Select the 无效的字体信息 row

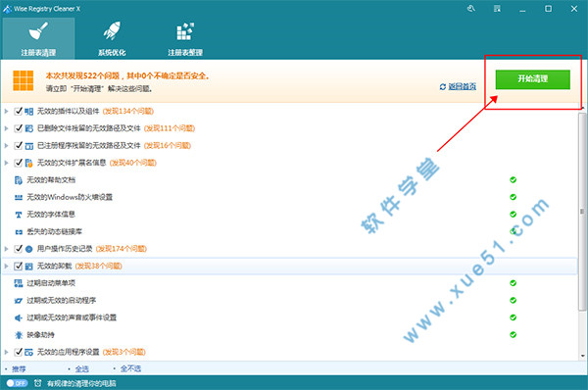point(289,215)
